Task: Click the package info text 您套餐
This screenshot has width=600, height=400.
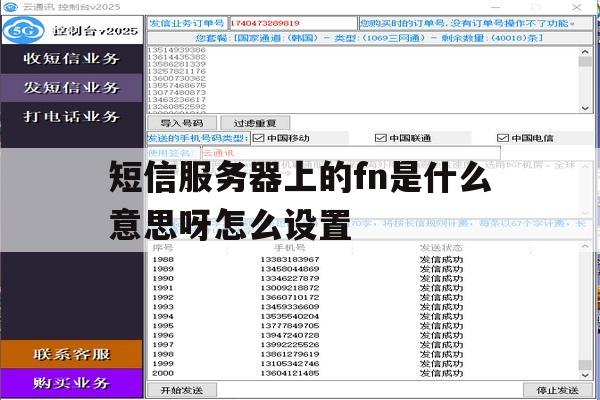Action: point(369,38)
